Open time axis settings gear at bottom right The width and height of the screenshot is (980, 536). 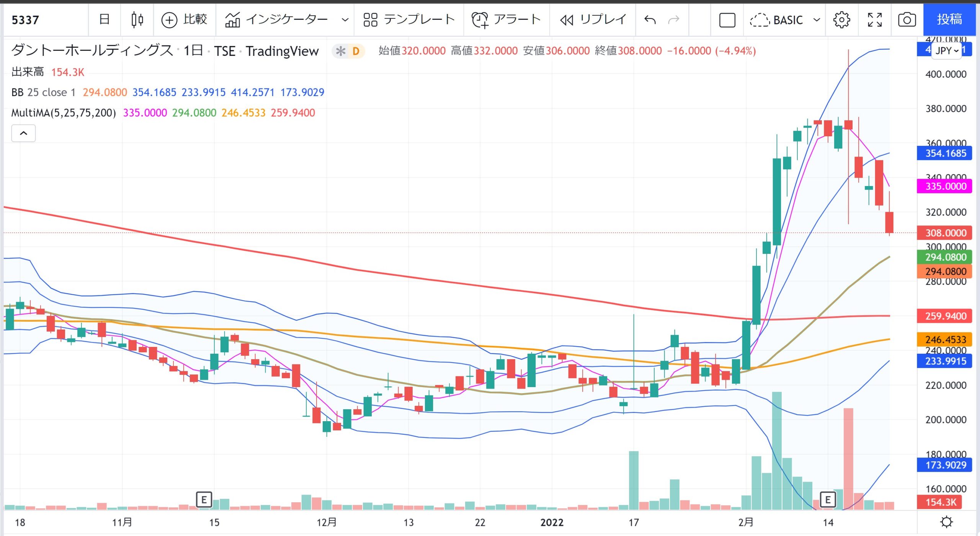click(946, 522)
